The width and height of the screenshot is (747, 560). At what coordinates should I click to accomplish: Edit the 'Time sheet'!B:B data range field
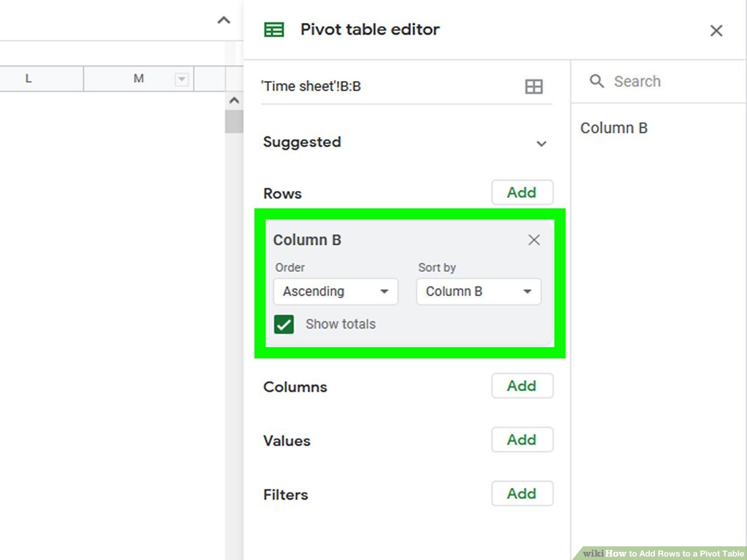pyautogui.click(x=386, y=86)
